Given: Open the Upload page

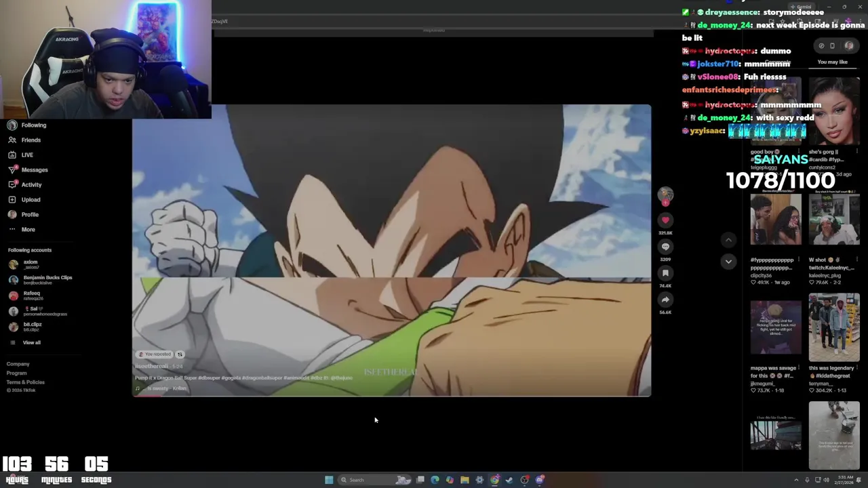Looking at the screenshot, I should [24, 199].
